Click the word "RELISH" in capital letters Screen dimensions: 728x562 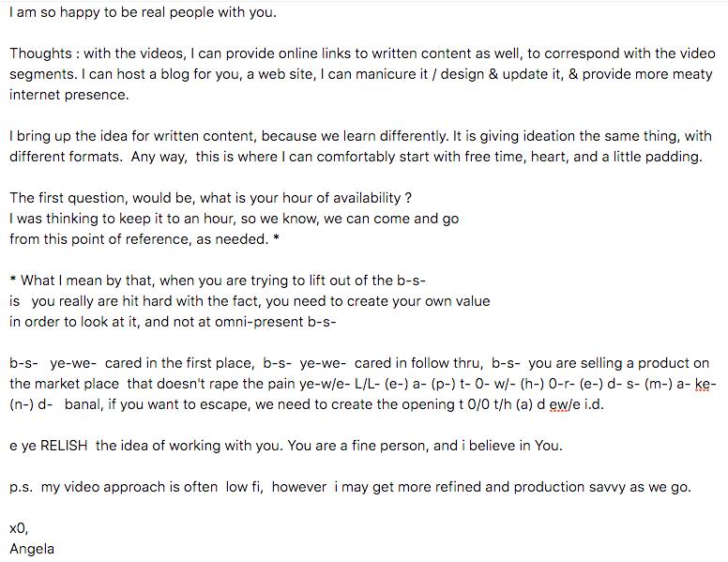pos(64,446)
